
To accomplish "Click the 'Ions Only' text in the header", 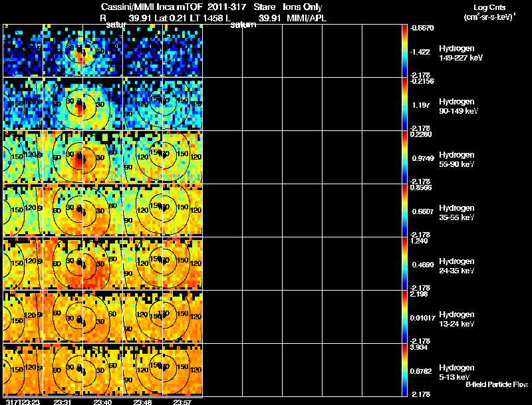I will click(x=303, y=7).
